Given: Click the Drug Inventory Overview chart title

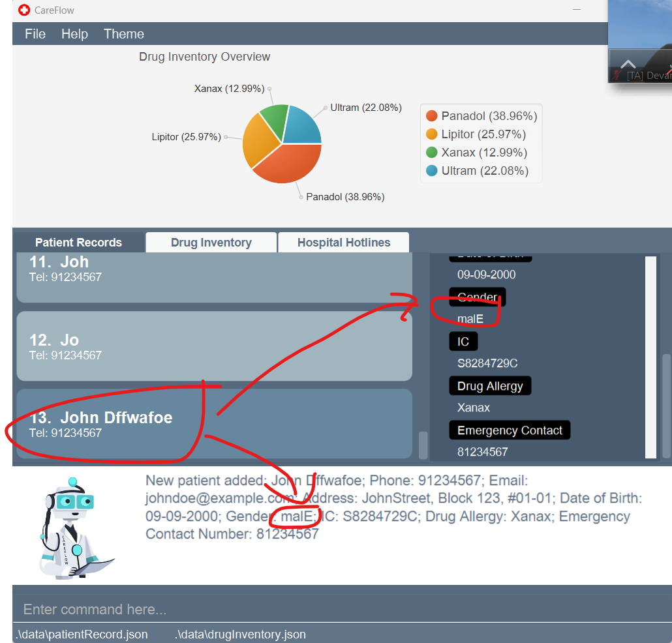Looking at the screenshot, I should click(204, 57).
